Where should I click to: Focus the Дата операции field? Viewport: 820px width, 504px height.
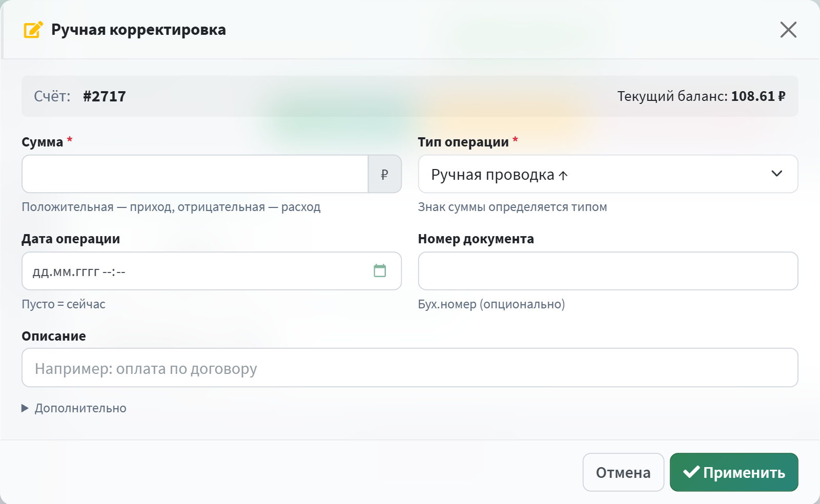point(212,271)
